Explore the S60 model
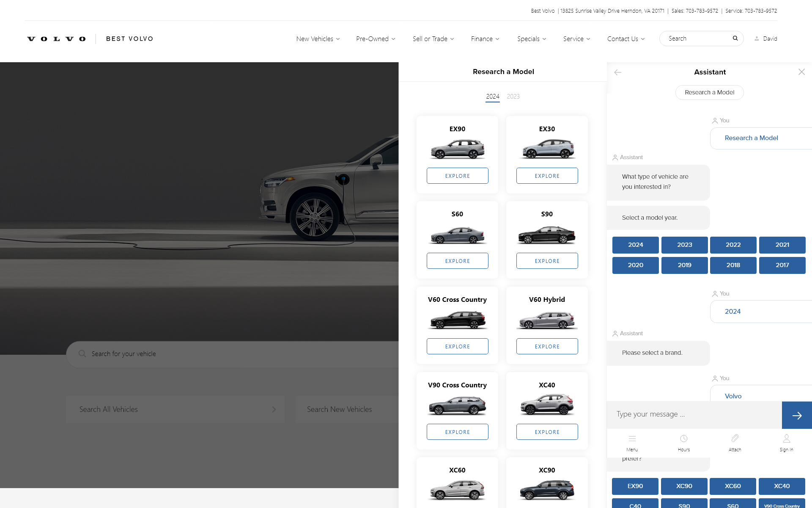The image size is (812, 508). 458,261
